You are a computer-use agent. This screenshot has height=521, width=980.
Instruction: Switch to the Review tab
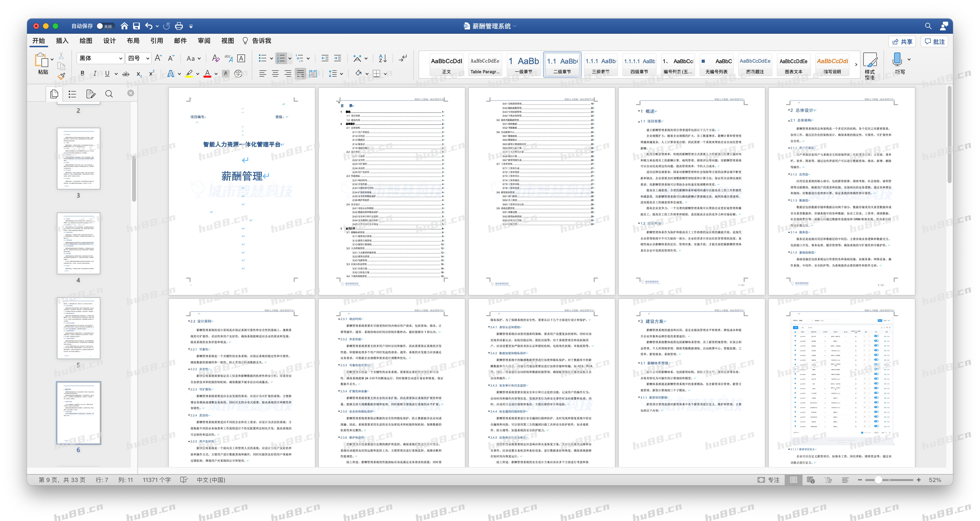coord(204,41)
